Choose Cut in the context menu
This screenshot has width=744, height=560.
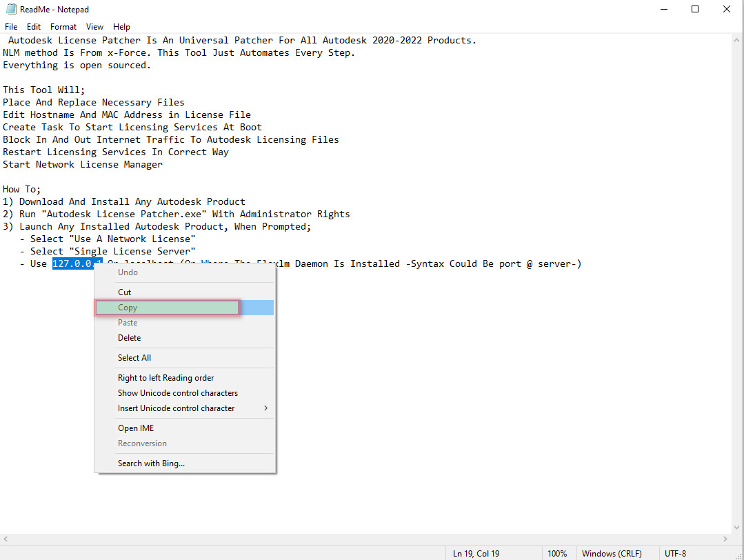(x=125, y=292)
